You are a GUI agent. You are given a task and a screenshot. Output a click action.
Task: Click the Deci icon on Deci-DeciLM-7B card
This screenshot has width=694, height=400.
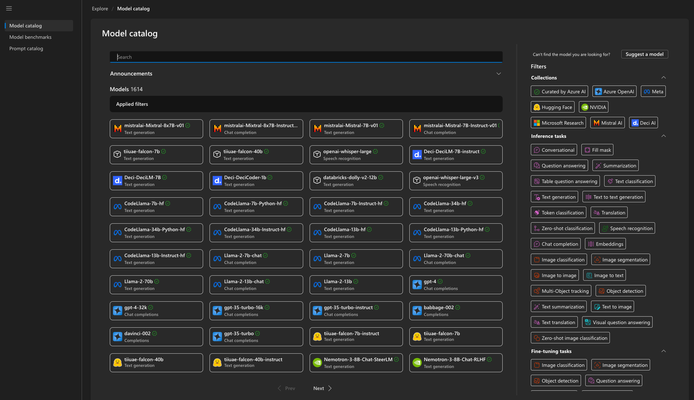click(117, 181)
